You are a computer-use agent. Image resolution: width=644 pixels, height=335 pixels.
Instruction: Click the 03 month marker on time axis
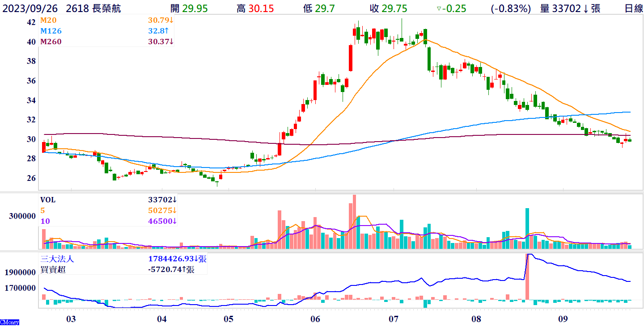pyautogui.click(x=71, y=319)
